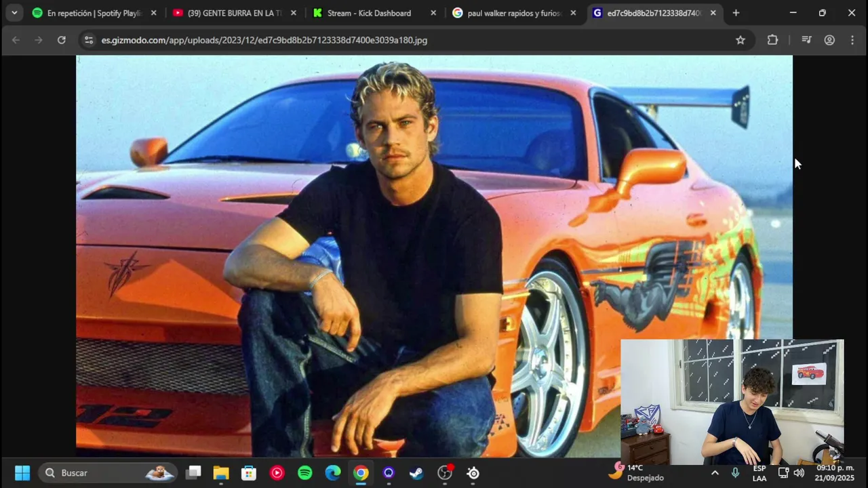
Task: Open the 14°C Despejado weather widget
Action: click(x=637, y=472)
